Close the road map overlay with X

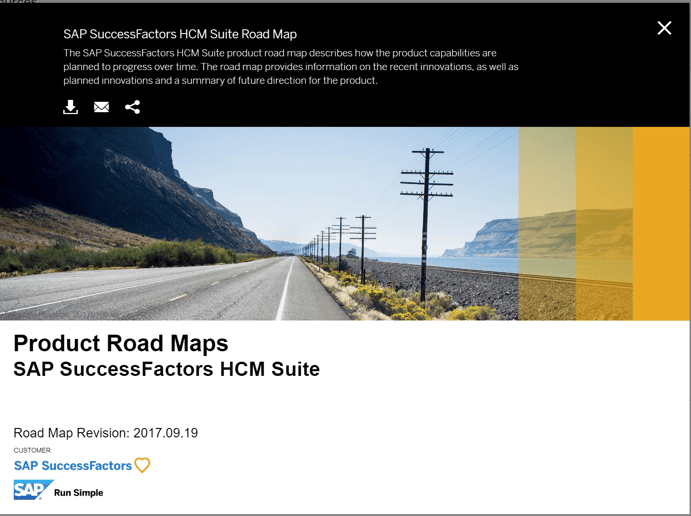pos(664,28)
